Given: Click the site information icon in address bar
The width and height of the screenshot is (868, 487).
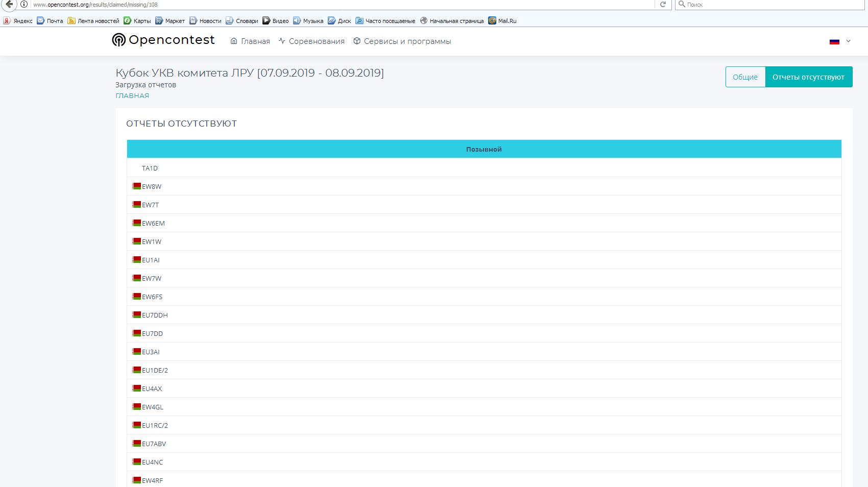Looking at the screenshot, I should point(24,5).
